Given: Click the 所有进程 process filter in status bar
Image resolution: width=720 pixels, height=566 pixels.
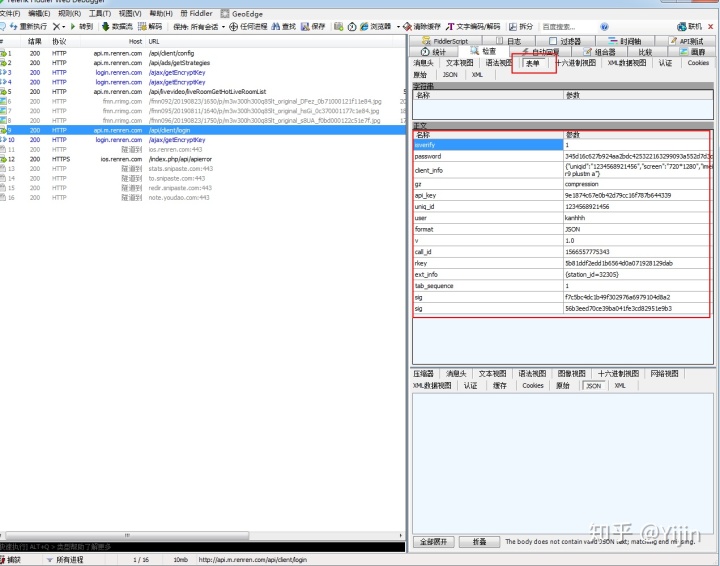Looking at the screenshot, I should click(x=65, y=560).
